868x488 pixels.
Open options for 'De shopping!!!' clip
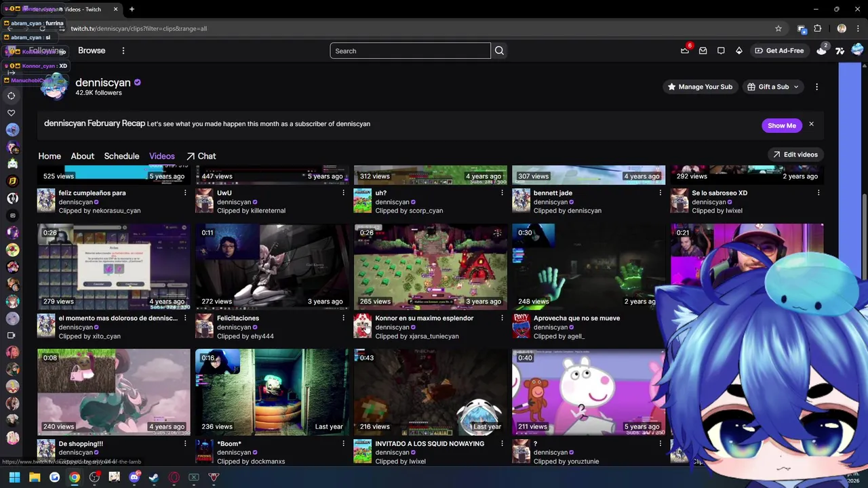(185, 444)
